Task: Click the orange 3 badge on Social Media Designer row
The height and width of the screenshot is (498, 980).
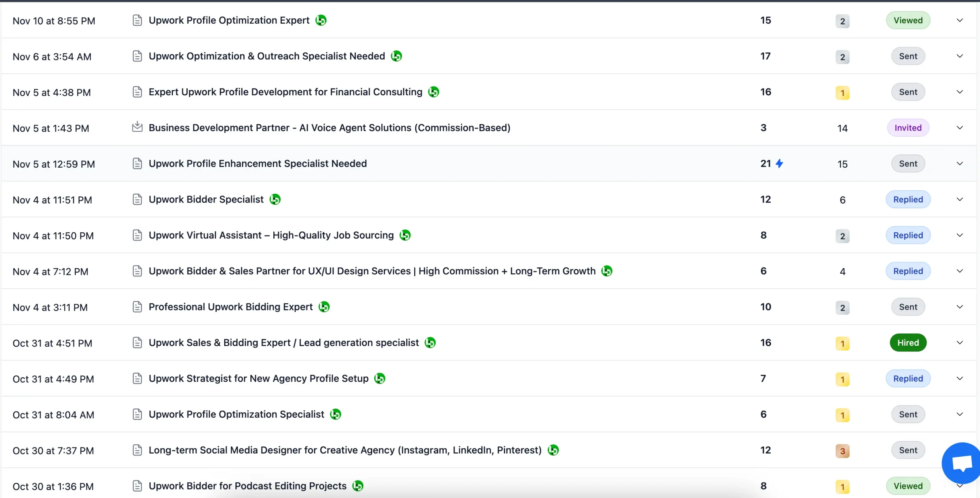Action: click(842, 451)
